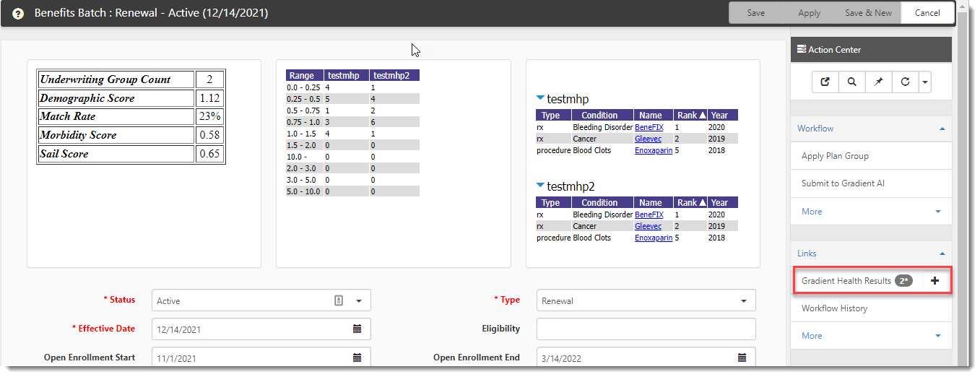Click the Eligibility input field
Image resolution: width=980 pixels, height=377 pixels.
tap(646, 329)
